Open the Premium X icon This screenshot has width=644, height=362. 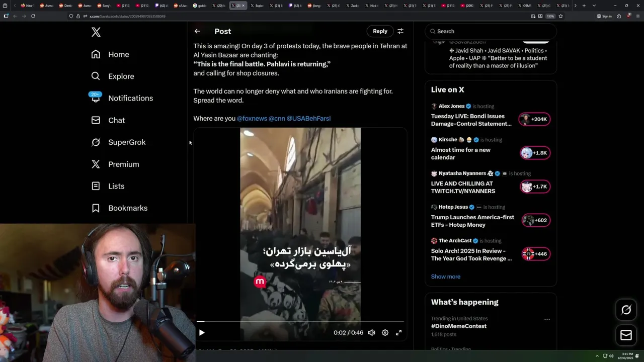96,164
